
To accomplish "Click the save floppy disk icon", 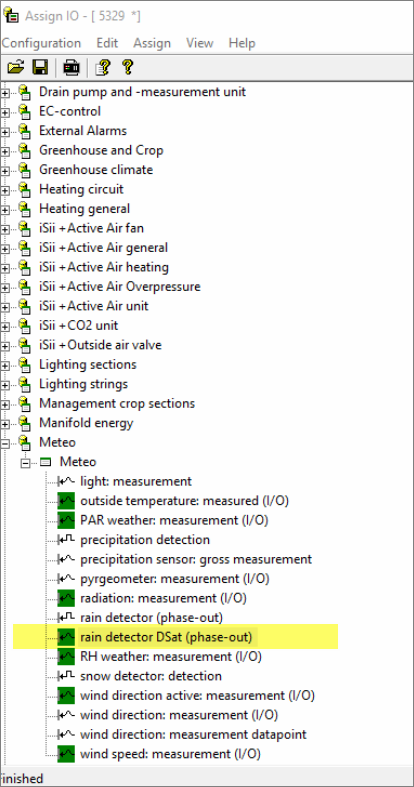I will point(40,67).
